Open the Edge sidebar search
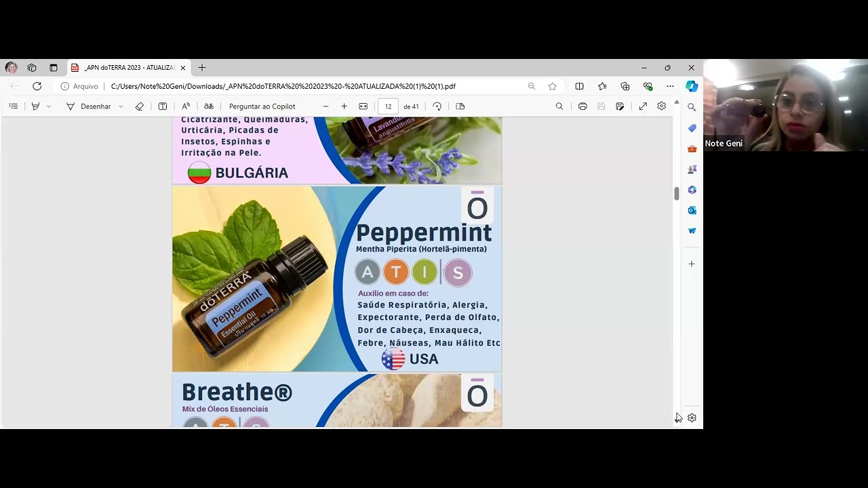Viewport: 868px width, 488px height. click(x=692, y=107)
